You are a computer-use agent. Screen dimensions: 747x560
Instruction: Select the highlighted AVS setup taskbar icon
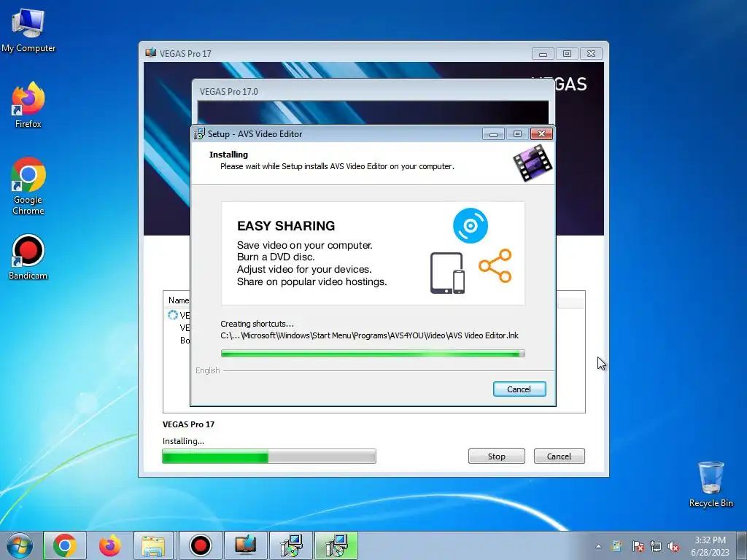pos(336,545)
